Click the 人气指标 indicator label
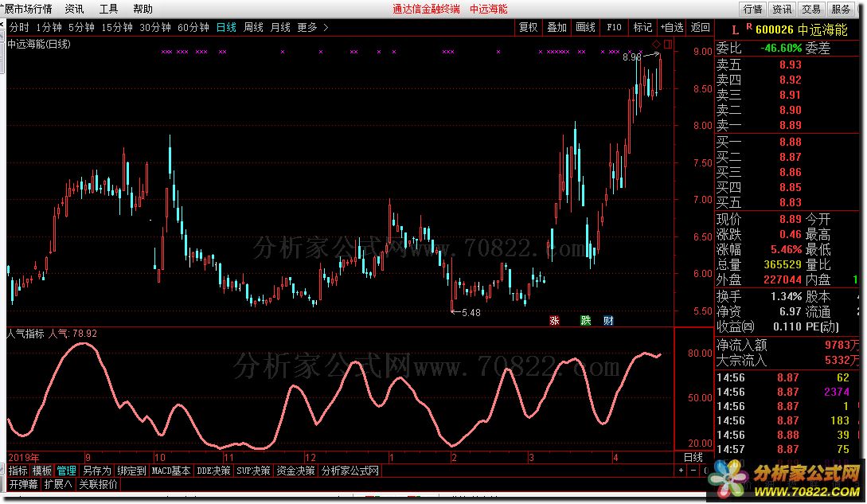The image size is (867, 504). pyautogui.click(x=25, y=334)
